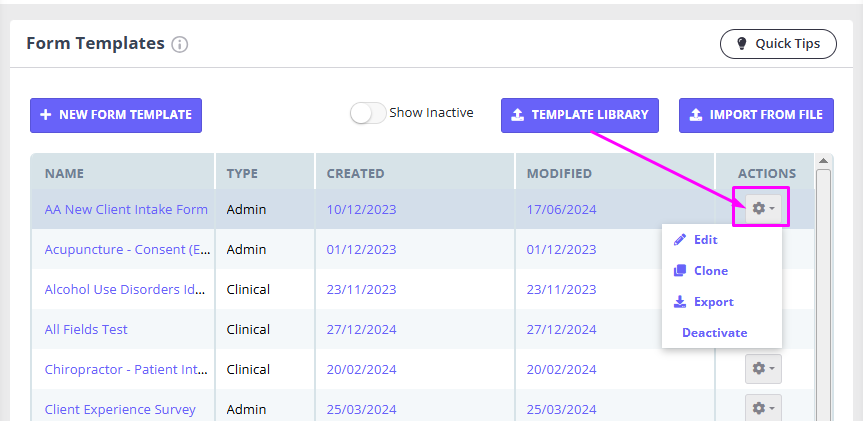
Task: Click the download icon beside Export
Action: [x=680, y=302]
